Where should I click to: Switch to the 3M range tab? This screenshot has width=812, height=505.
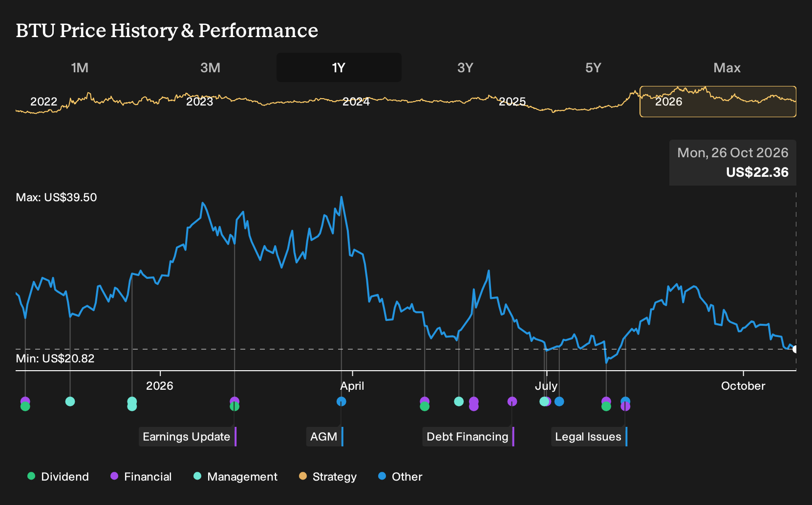(x=210, y=67)
